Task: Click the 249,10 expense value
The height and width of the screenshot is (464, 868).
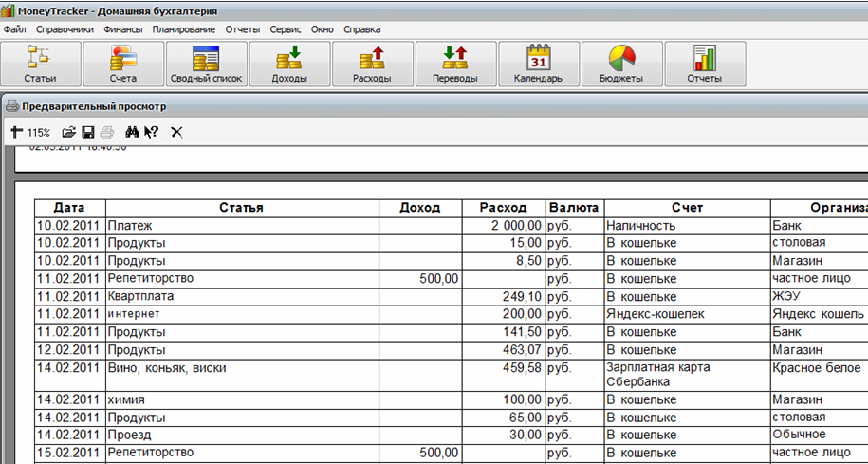Action: [x=522, y=296]
